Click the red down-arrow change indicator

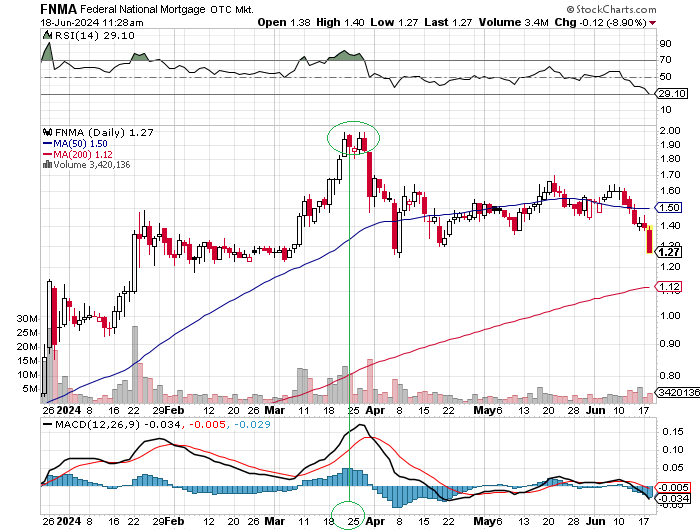653,23
